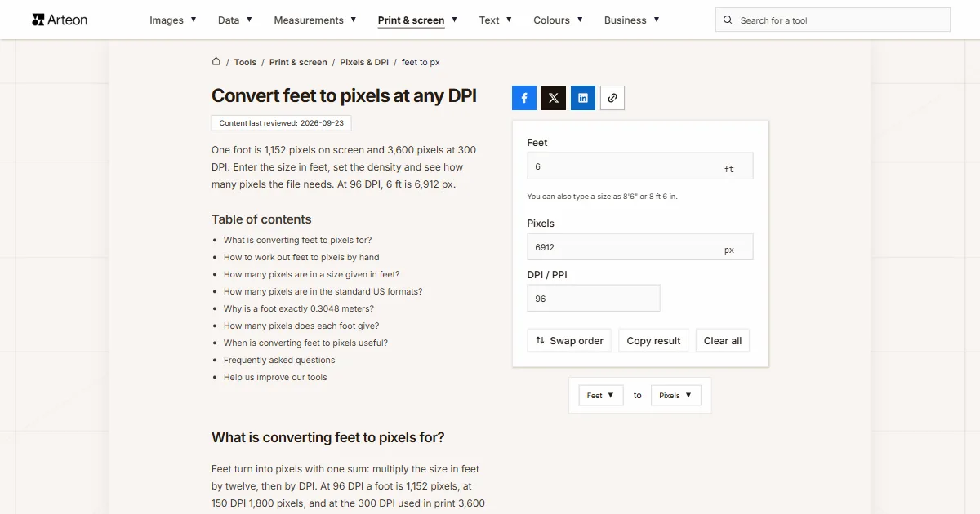Clear all converter fields
980x514 pixels.
tap(723, 340)
